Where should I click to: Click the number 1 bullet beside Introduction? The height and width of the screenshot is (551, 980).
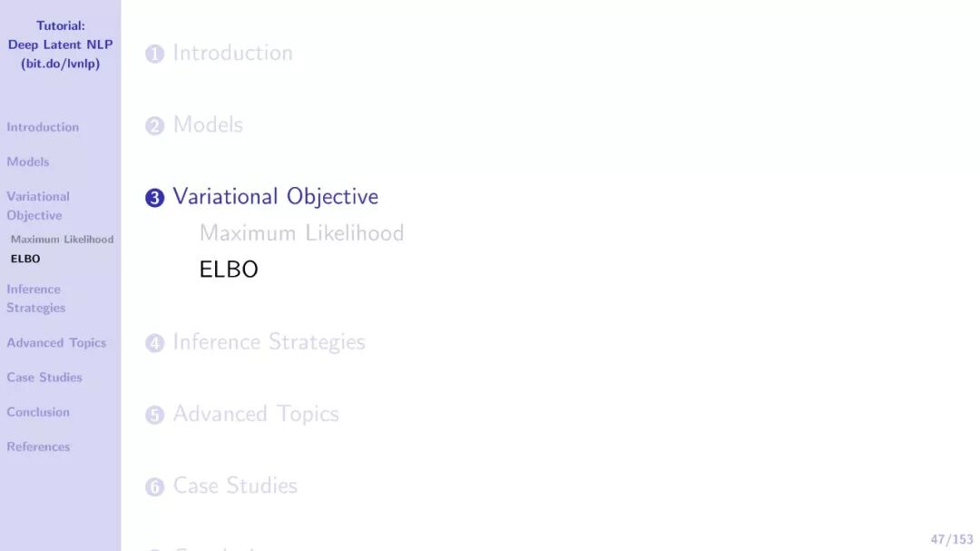tap(155, 54)
